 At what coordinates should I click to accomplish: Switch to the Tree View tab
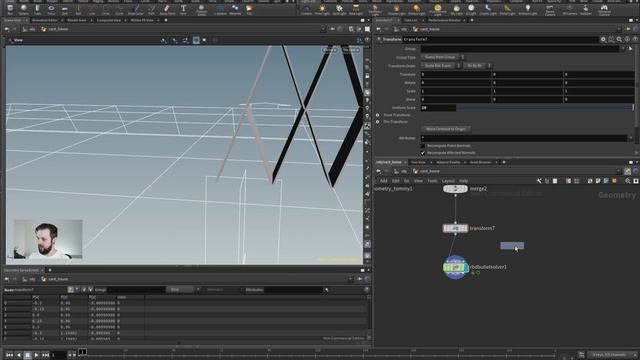click(418, 162)
